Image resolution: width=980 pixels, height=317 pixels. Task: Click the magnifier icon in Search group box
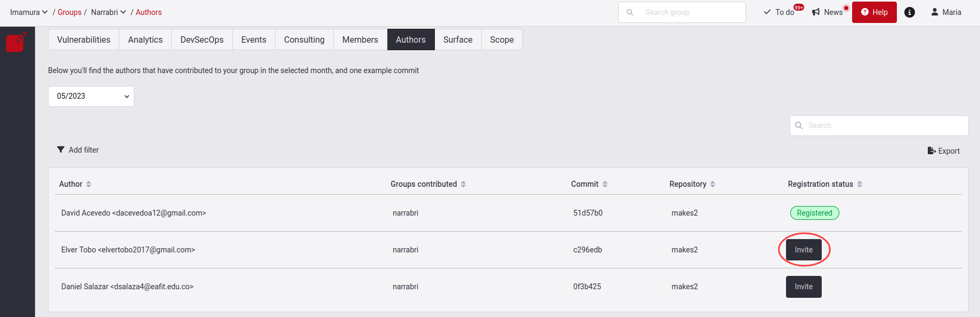(630, 12)
